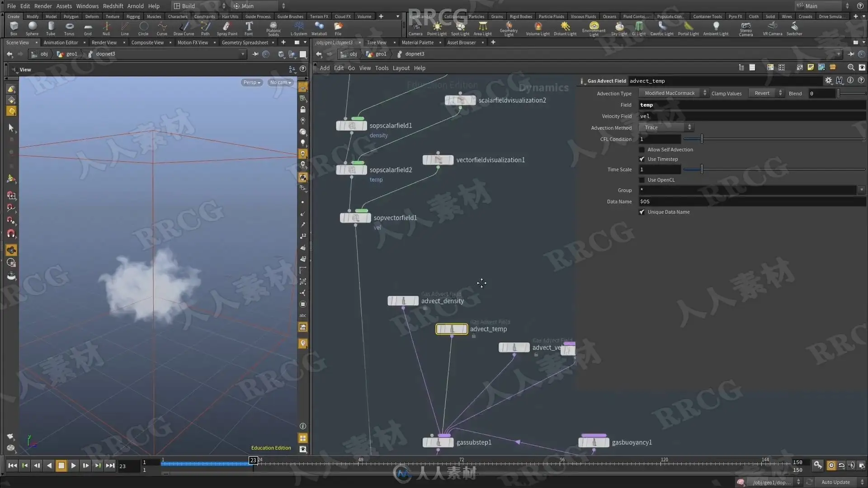Viewport: 868px width, 488px height.
Task: Select the advect_density node
Action: tap(403, 301)
